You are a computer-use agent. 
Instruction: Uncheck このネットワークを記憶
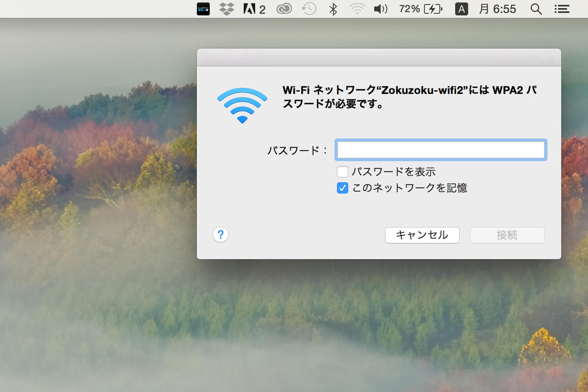point(342,188)
